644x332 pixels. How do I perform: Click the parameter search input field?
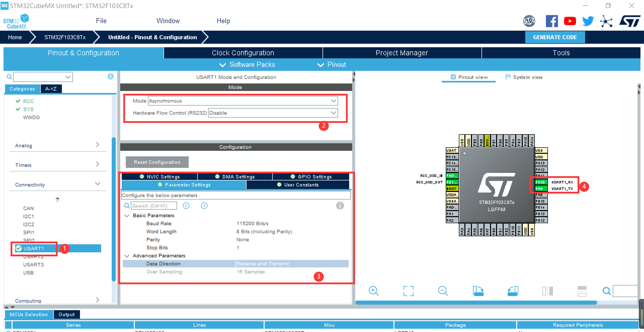pos(153,206)
